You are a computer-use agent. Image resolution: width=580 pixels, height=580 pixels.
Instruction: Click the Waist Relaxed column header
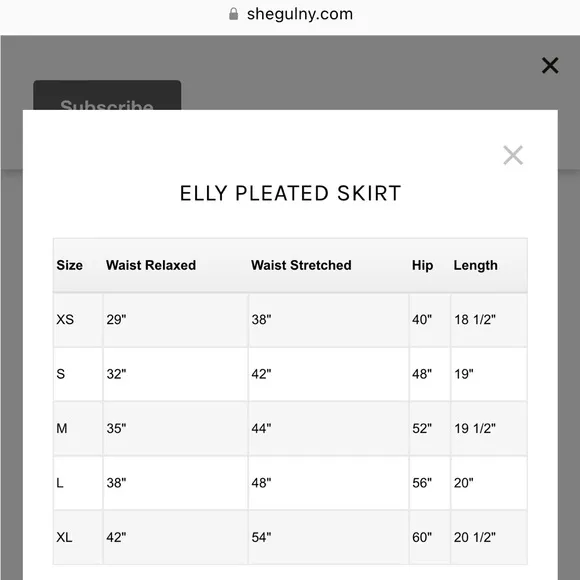(151, 265)
